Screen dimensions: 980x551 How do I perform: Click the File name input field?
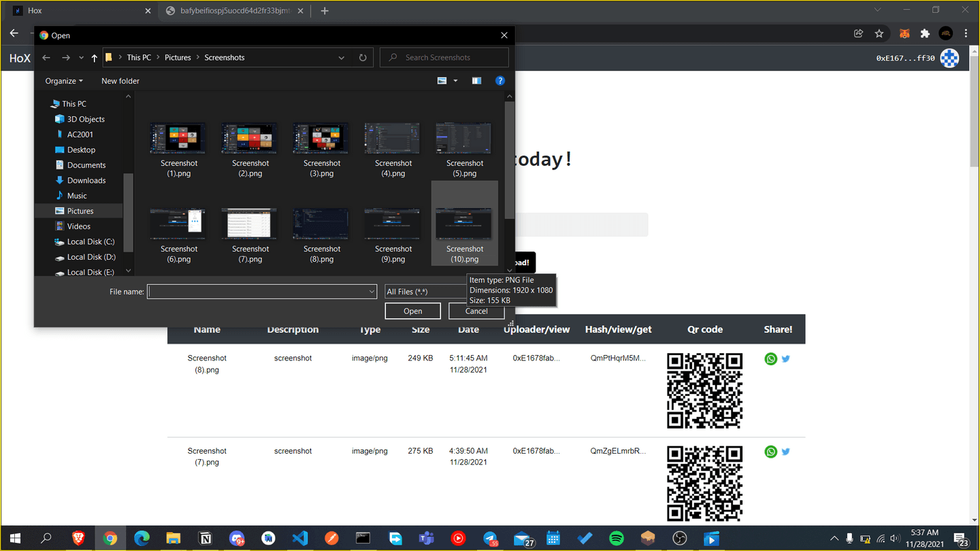pyautogui.click(x=257, y=292)
